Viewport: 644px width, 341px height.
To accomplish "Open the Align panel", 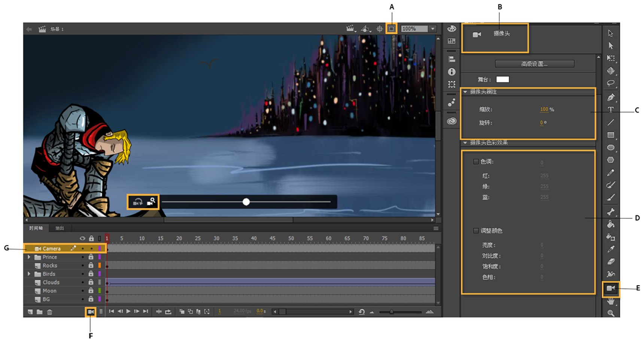I will pyautogui.click(x=452, y=59).
